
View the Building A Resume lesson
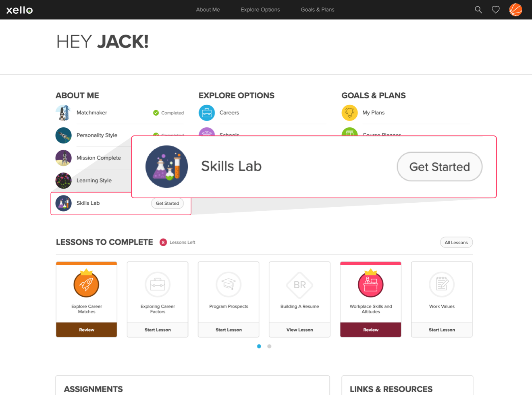(x=299, y=330)
